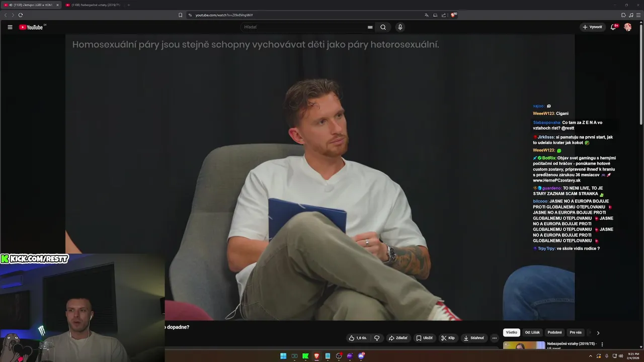Open the on-screen keyboard in search box
Image resolution: width=644 pixels, height=362 pixels.
pyautogui.click(x=370, y=27)
